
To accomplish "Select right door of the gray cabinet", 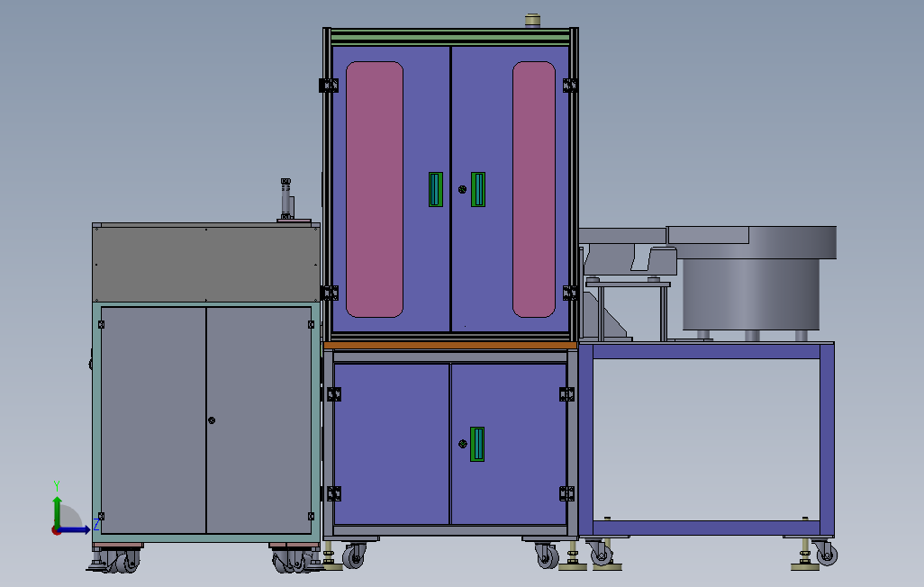I will tap(258, 420).
